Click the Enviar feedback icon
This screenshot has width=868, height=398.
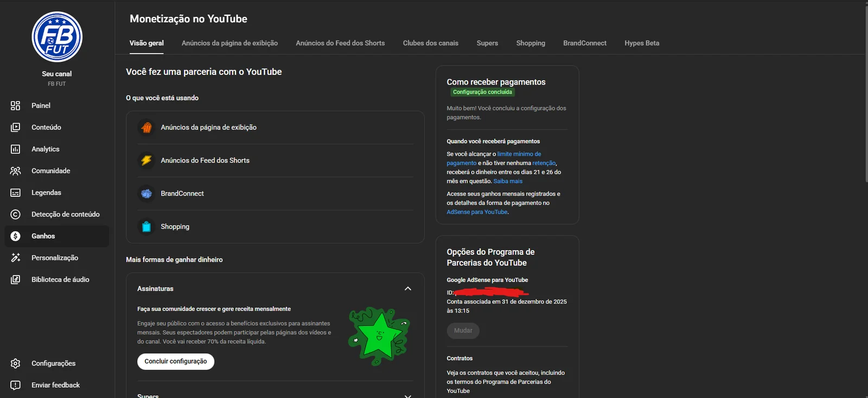point(15,385)
